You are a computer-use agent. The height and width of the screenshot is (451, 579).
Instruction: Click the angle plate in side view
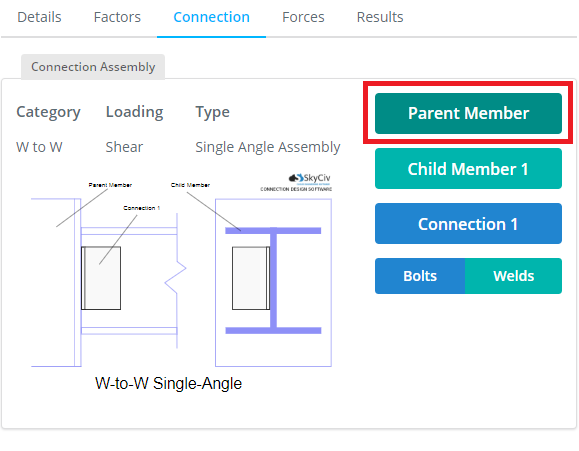101,278
